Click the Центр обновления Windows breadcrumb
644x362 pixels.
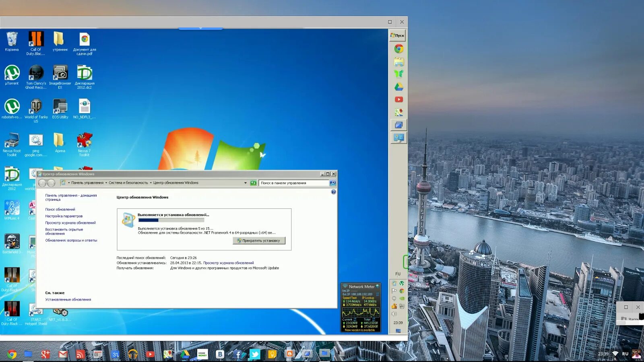click(x=175, y=183)
